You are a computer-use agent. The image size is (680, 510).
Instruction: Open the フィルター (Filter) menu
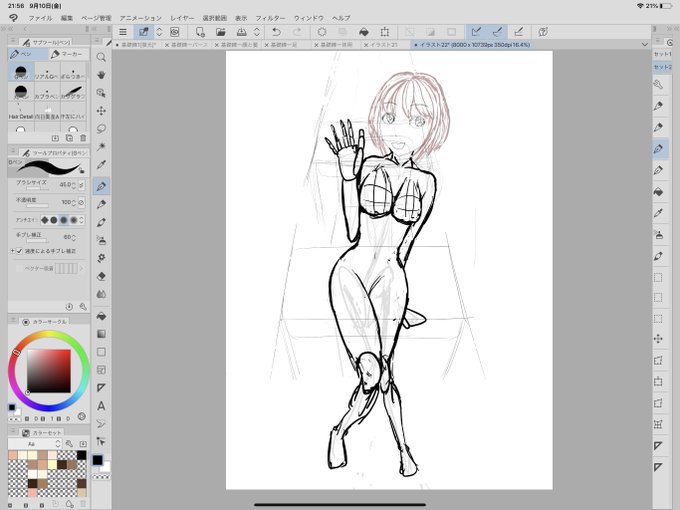pos(270,18)
